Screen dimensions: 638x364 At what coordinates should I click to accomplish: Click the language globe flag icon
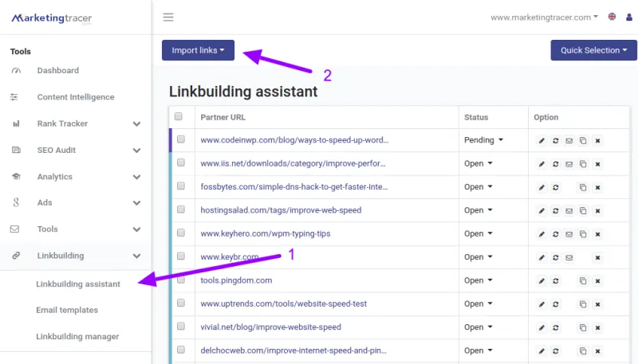coord(612,17)
